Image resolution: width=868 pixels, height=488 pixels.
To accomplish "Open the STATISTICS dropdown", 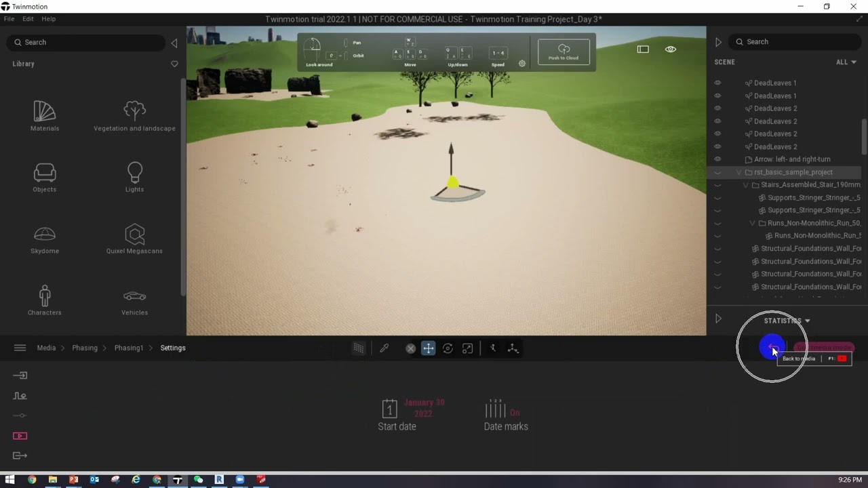I will tap(787, 321).
